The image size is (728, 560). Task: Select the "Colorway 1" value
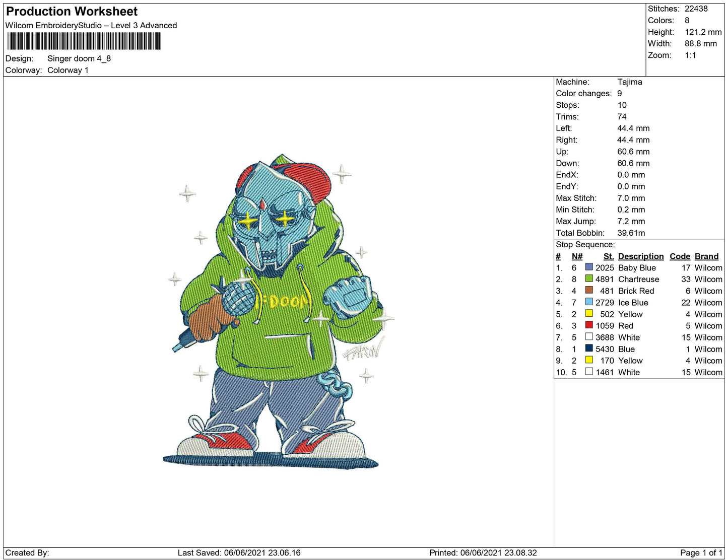[x=68, y=70]
